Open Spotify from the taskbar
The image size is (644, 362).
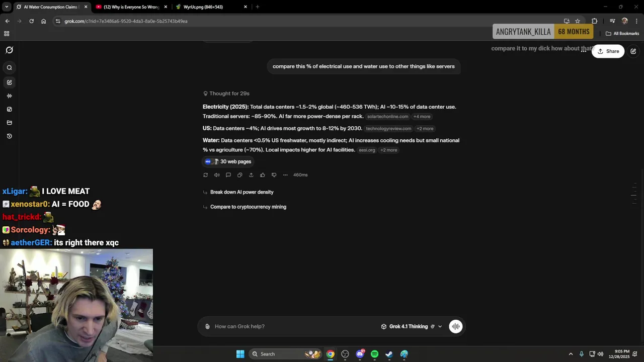point(374,354)
